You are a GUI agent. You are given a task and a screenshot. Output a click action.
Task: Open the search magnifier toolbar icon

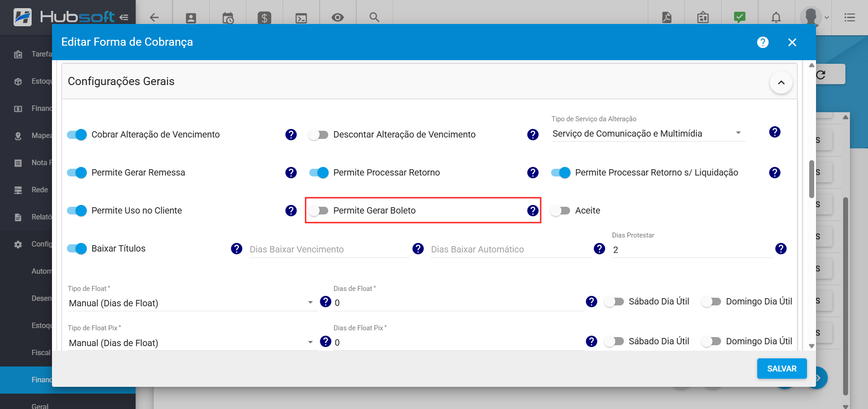pyautogui.click(x=374, y=17)
